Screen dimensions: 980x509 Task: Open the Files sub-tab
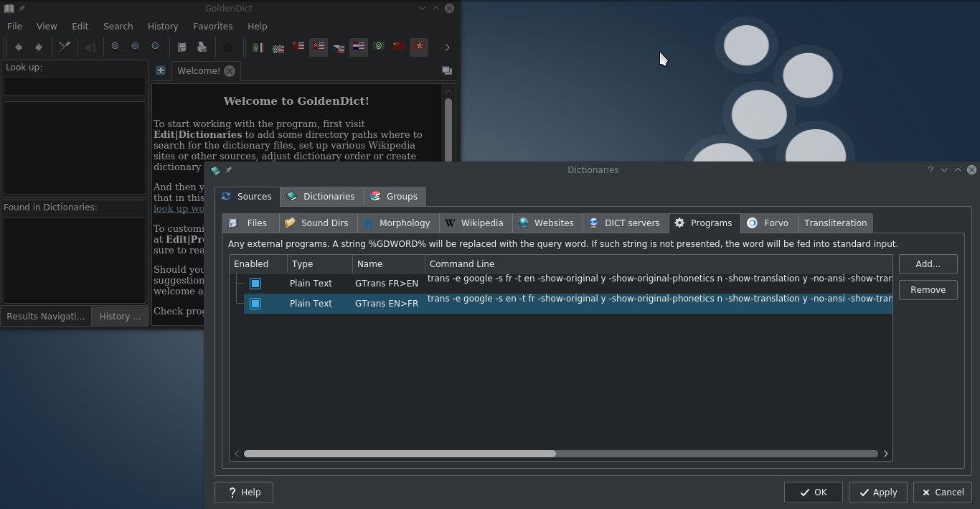[x=249, y=223]
